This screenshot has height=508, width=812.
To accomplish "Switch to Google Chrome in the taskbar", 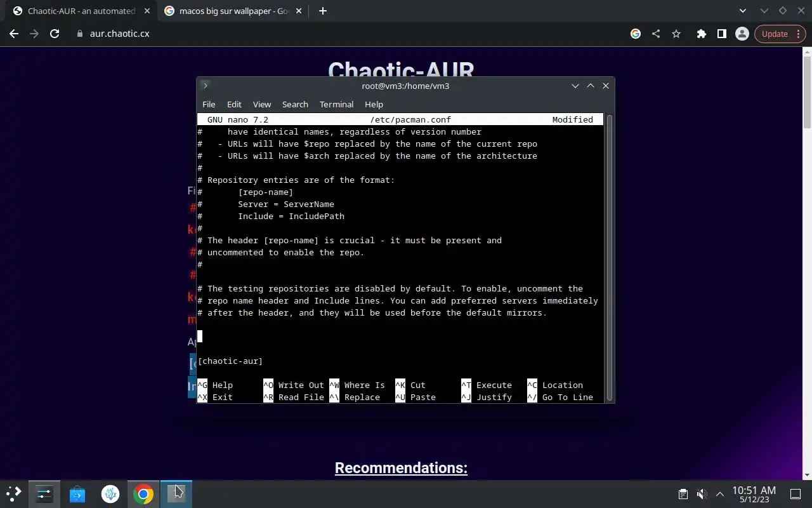I will click(143, 493).
